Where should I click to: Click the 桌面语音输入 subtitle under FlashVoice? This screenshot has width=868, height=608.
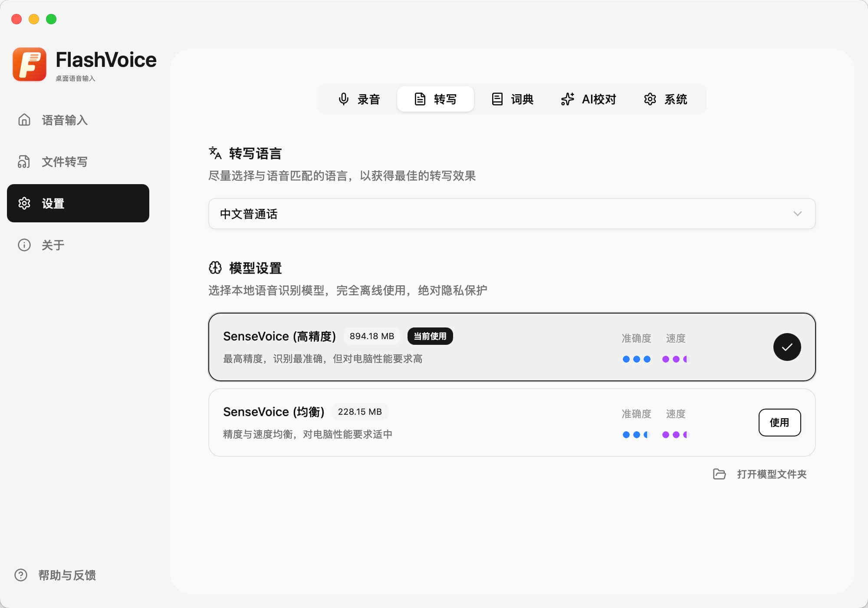coord(75,79)
